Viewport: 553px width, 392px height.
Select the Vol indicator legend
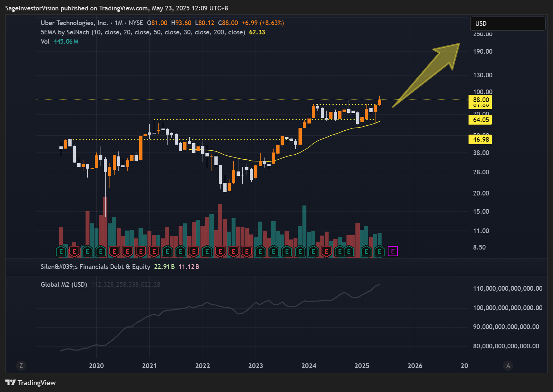(x=45, y=42)
